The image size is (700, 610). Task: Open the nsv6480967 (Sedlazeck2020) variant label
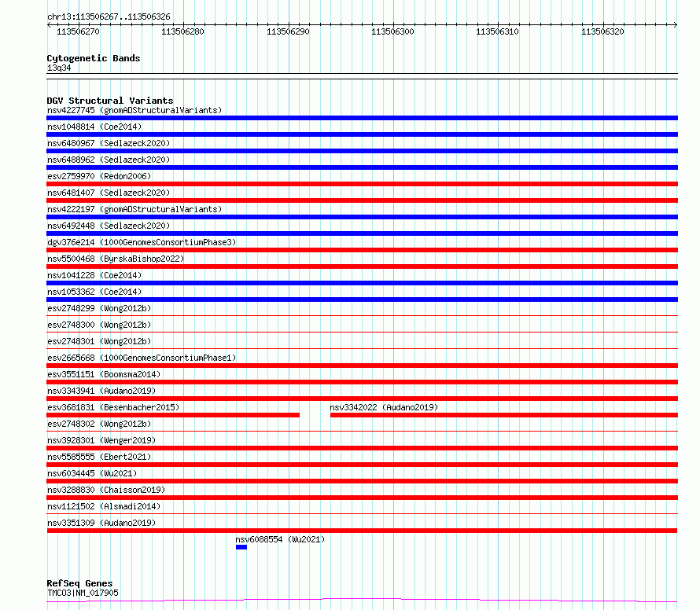point(109,143)
